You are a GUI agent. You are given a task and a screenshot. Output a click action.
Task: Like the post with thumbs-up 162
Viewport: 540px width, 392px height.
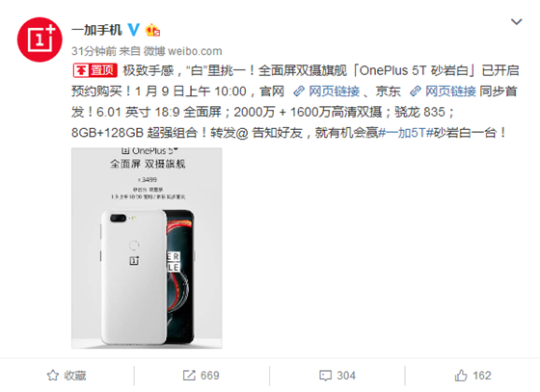point(461,376)
